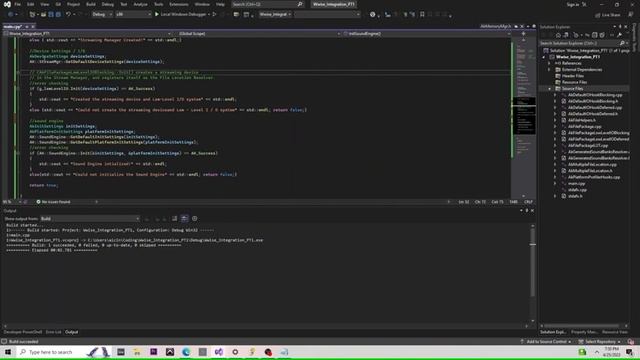This screenshot has width=640, height=360.
Task: Click the Clear All output icon
Action: click(x=174, y=219)
